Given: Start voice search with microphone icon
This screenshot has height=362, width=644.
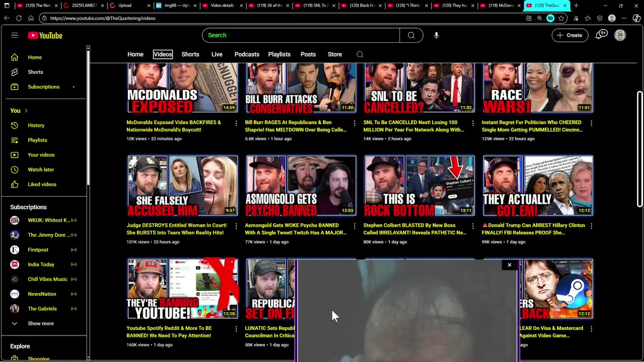Looking at the screenshot, I should coord(436,35).
